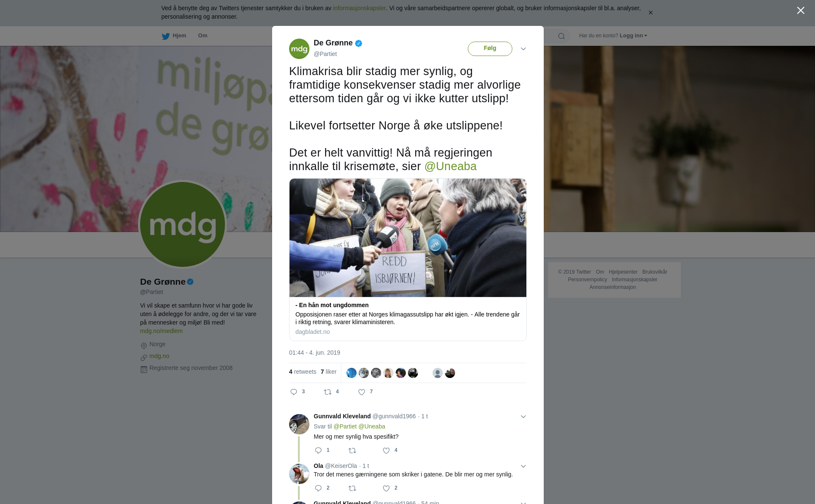Like Gunnvald Kleveland's reply
This screenshot has height=504, width=815.
tap(386, 451)
